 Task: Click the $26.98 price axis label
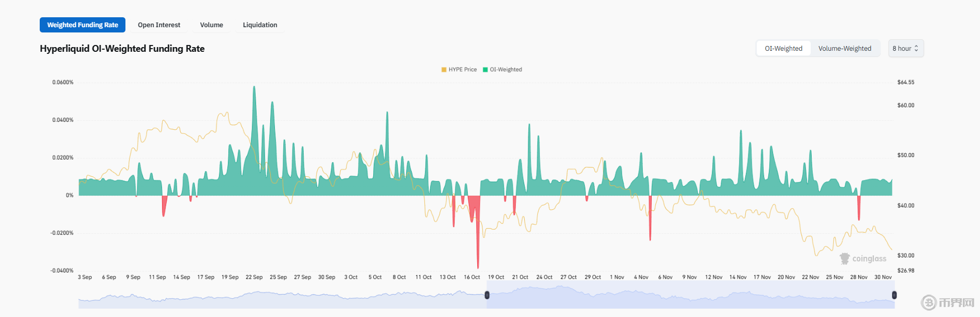[x=906, y=270]
